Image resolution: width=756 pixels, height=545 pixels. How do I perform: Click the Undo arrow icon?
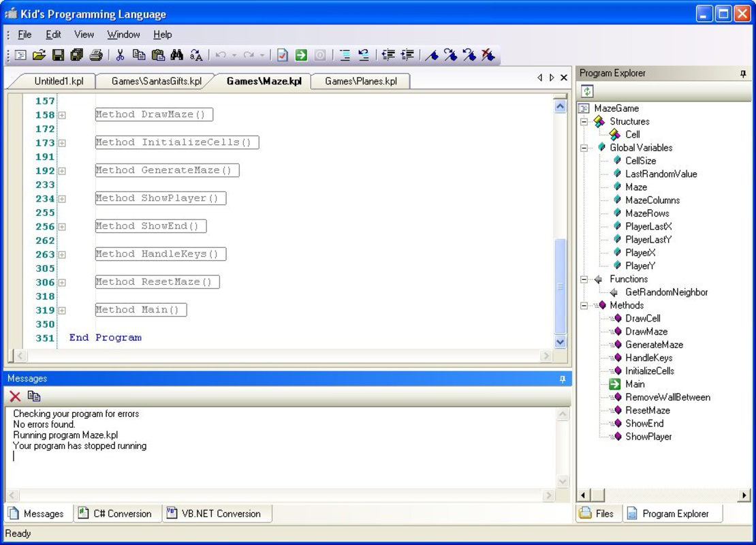click(221, 55)
